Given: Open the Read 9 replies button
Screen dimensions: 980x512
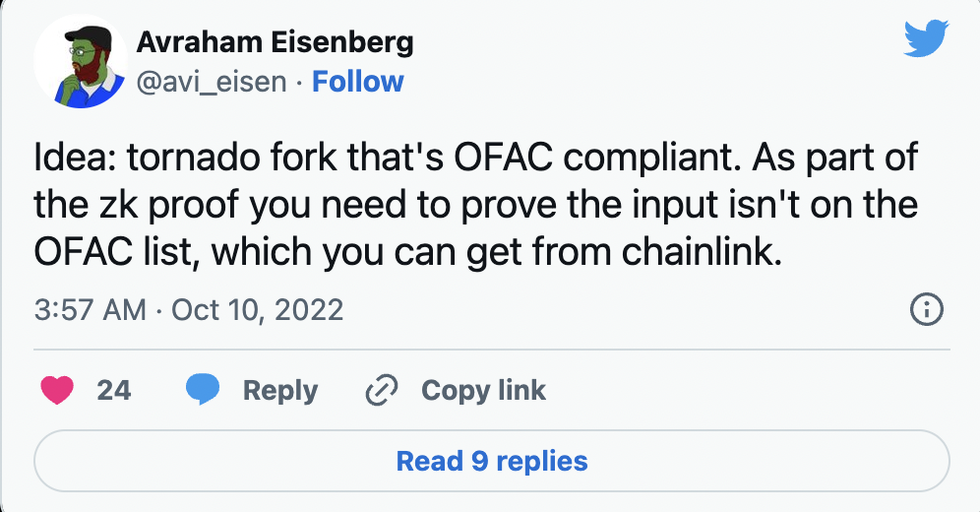Looking at the screenshot, I should [492, 462].
